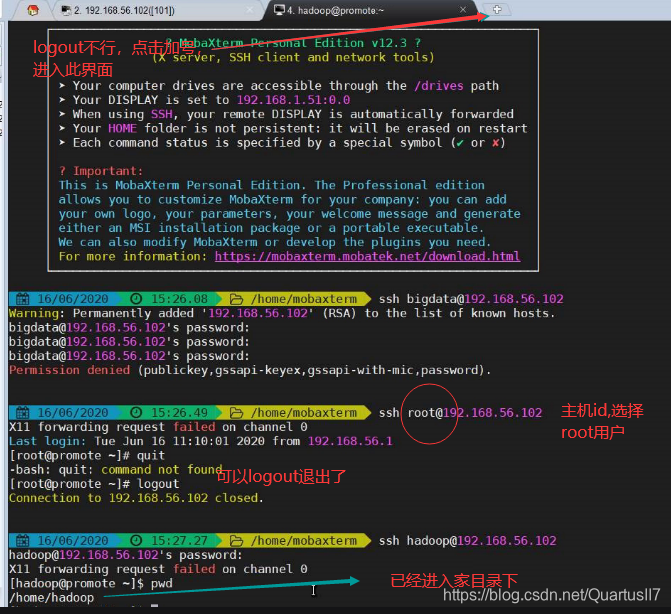The image size is (671, 614).
Task: Click the 'ssh hadoop@192.168.56.102' command text
Action: [x=468, y=540]
